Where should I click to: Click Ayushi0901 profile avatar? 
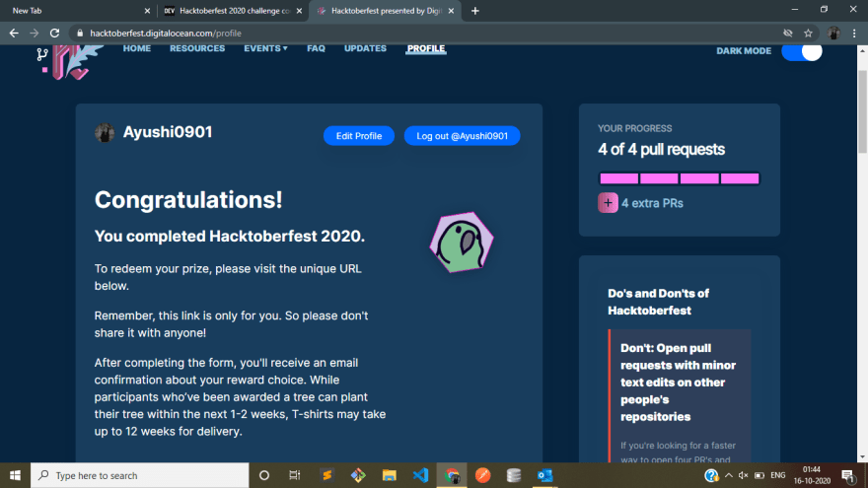click(x=105, y=133)
